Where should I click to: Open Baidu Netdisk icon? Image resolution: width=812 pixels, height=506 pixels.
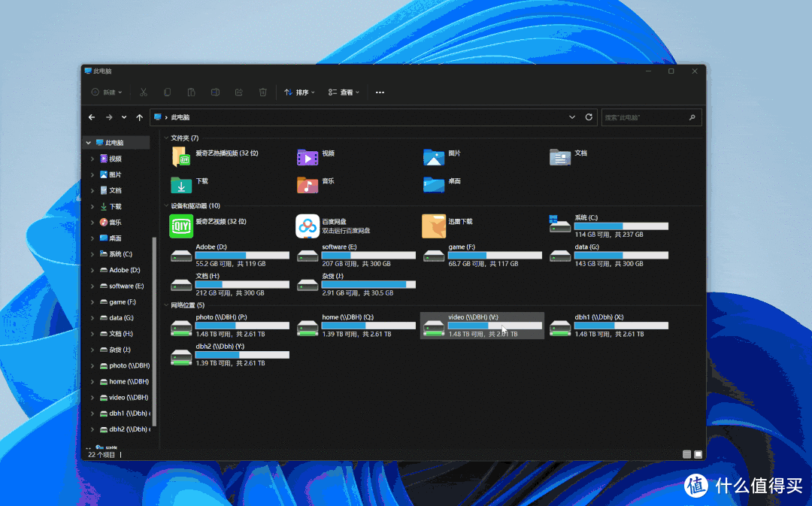pyautogui.click(x=308, y=226)
